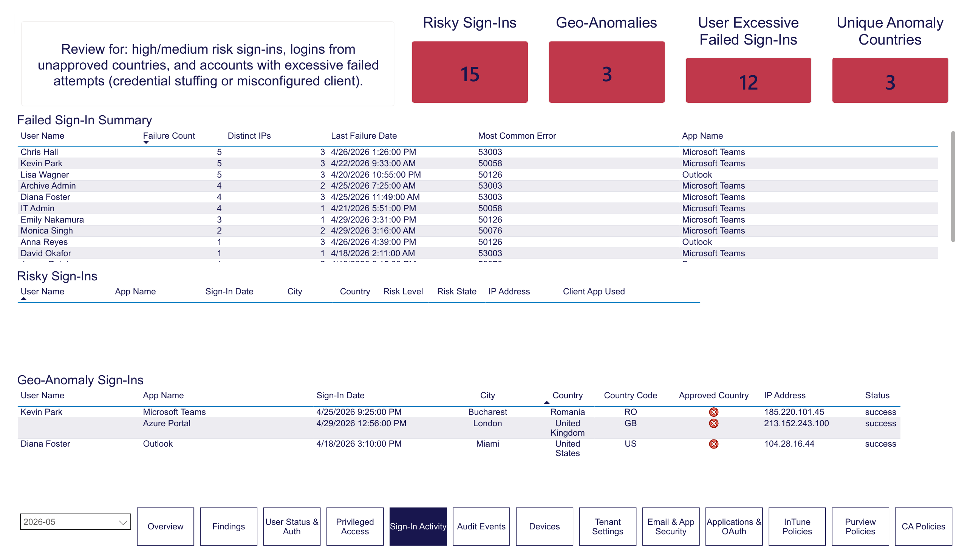Open the CA Policies page
The width and height of the screenshot is (973, 560).
pos(923,526)
